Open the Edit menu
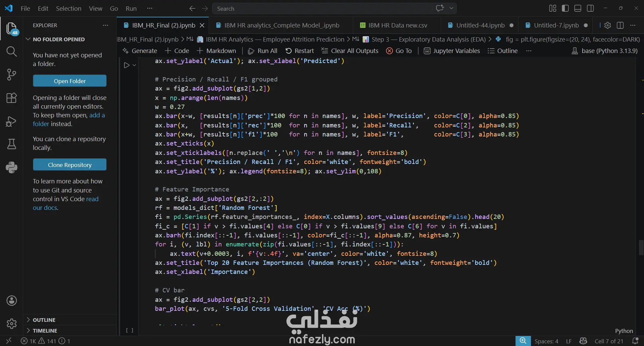644x346 pixels. pos(43,8)
